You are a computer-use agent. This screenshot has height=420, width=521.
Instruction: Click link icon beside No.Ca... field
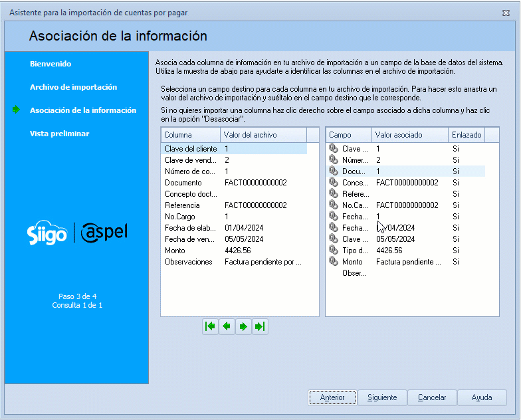point(334,205)
